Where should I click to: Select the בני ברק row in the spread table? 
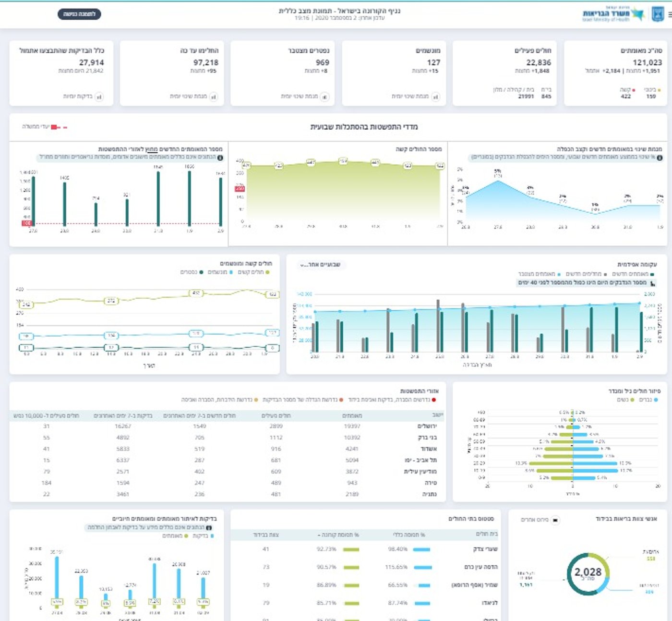[228, 438]
